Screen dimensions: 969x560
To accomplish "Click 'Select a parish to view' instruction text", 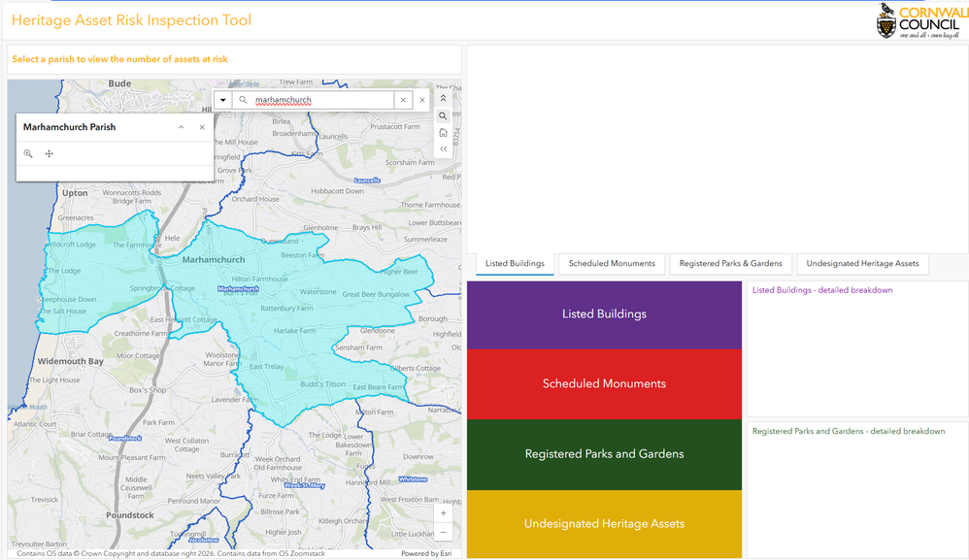I will coord(119,59).
